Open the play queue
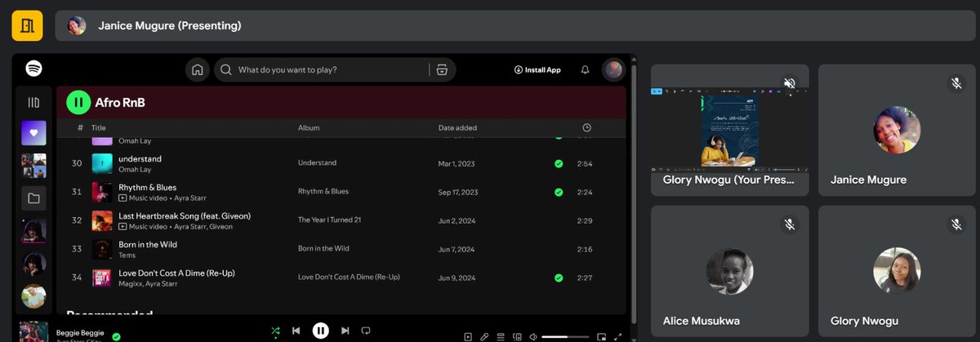 (501, 336)
